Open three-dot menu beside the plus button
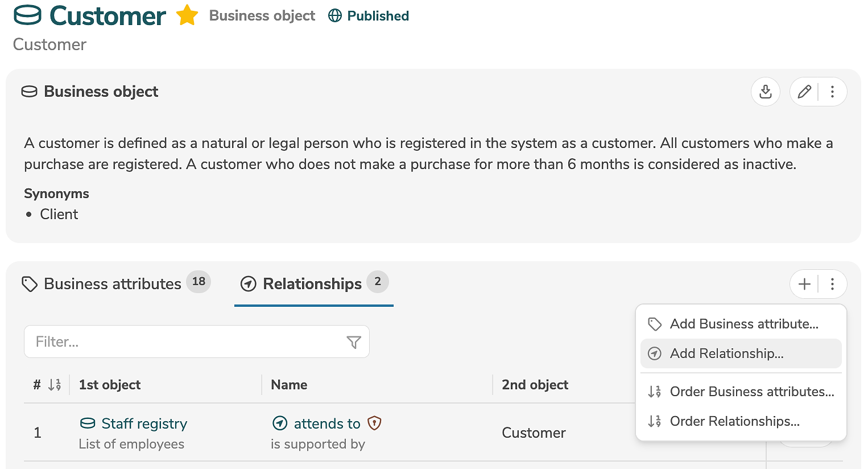 pyautogui.click(x=832, y=284)
